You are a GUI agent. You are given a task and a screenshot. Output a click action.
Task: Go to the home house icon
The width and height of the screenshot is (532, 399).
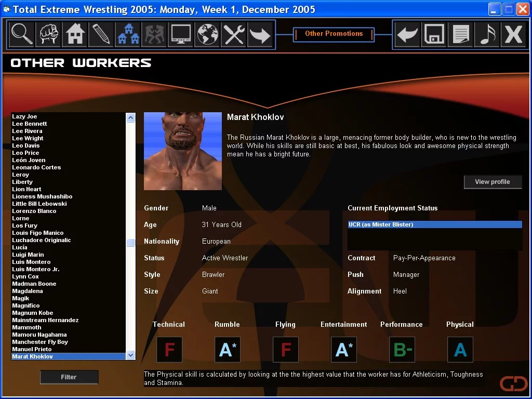point(75,34)
